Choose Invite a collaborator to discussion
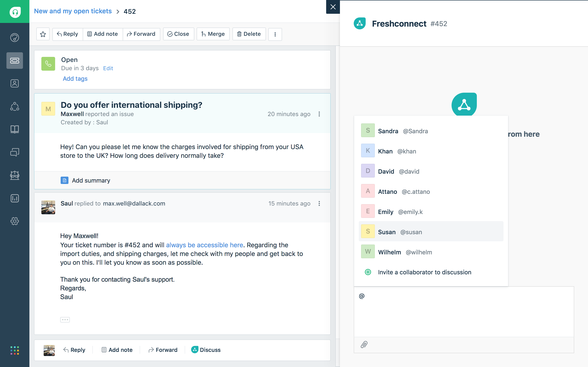 tap(424, 272)
